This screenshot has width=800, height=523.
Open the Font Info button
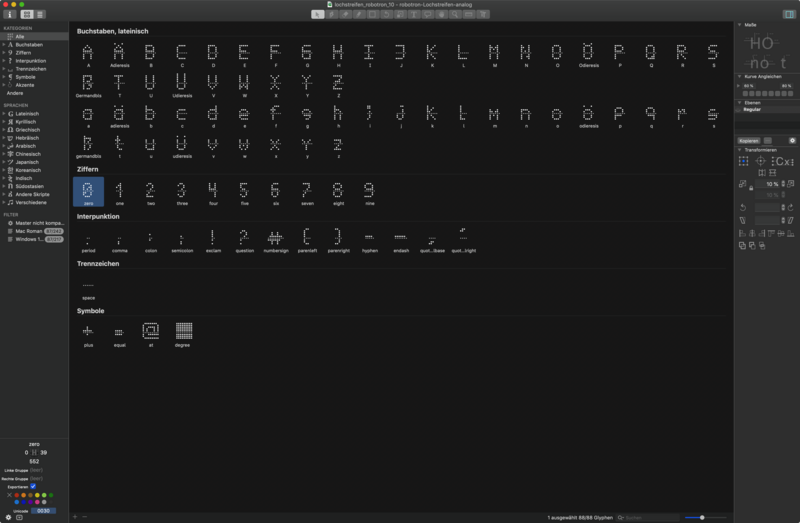[x=9, y=15]
